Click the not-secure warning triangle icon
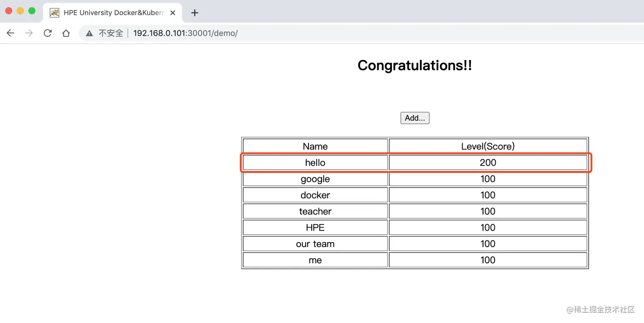 [89, 33]
